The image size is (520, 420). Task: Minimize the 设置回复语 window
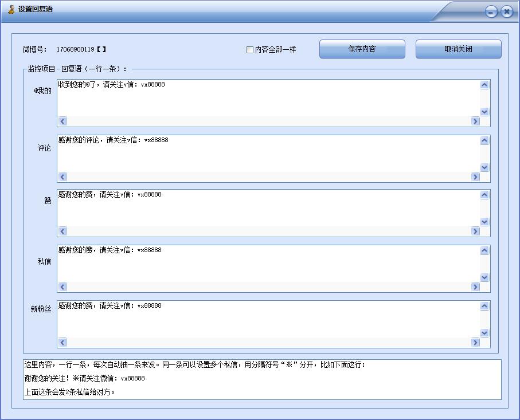click(491, 12)
